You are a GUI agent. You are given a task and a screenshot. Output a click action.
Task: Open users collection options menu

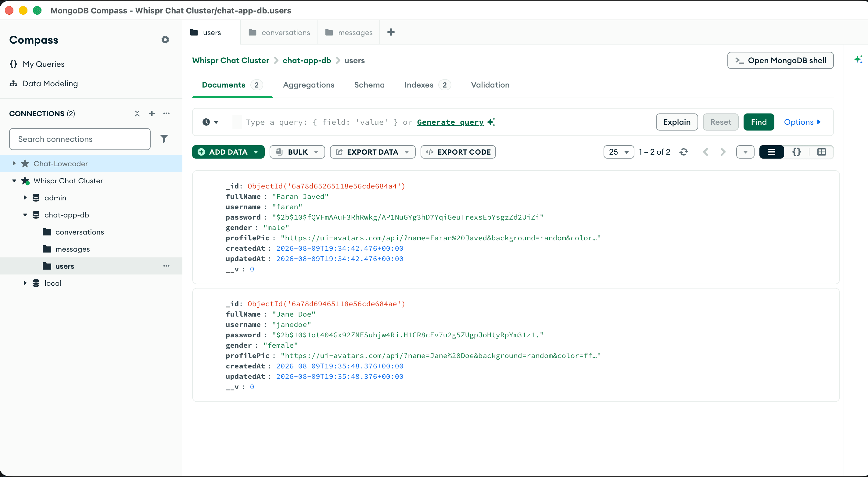tap(167, 266)
